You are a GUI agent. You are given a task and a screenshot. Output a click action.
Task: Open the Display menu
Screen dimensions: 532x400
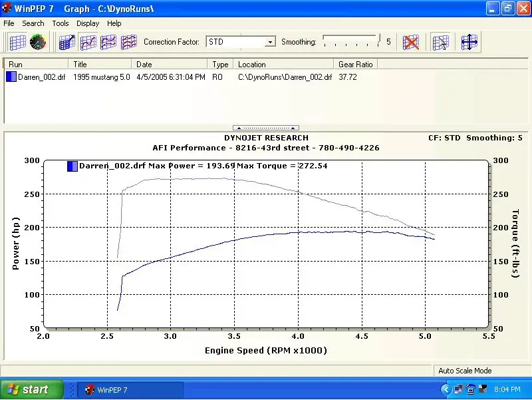click(x=88, y=23)
